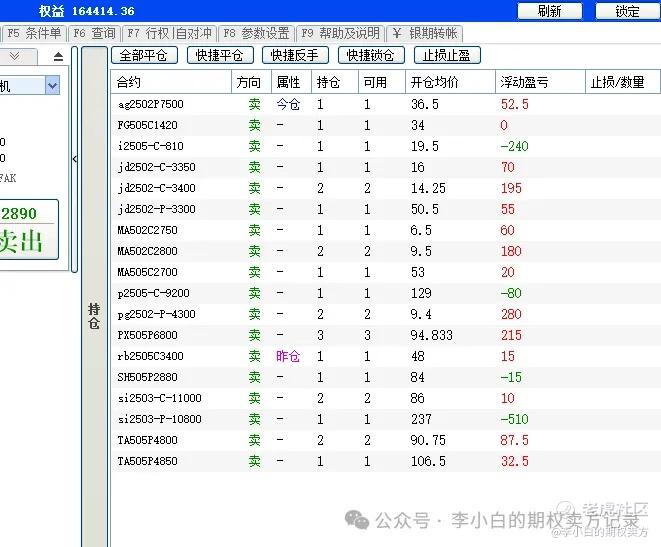Open the ¥ 银期转帐 tab

click(x=425, y=33)
